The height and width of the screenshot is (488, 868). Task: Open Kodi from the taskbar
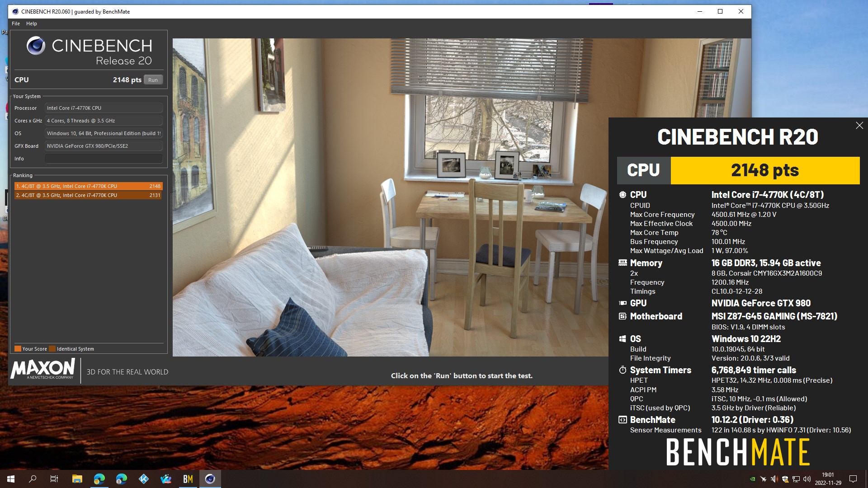[x=144, y=479]
